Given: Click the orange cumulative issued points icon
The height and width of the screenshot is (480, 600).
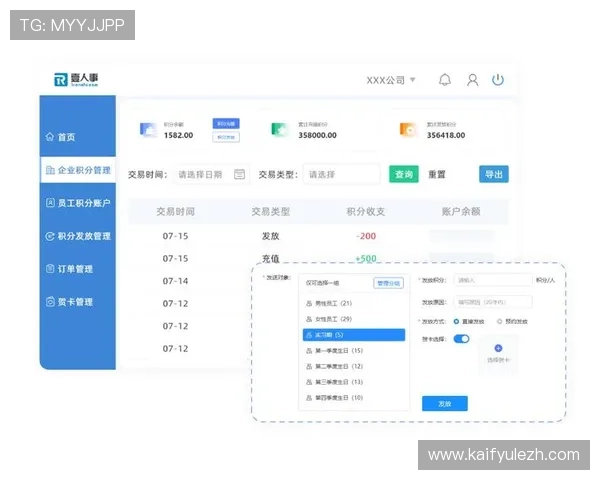Looking at the screenshot, I should (x=408, y=129).
